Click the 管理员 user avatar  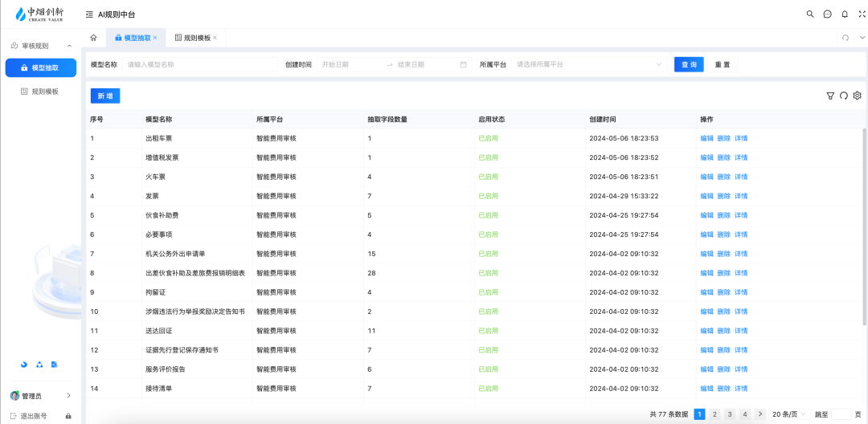15,396
